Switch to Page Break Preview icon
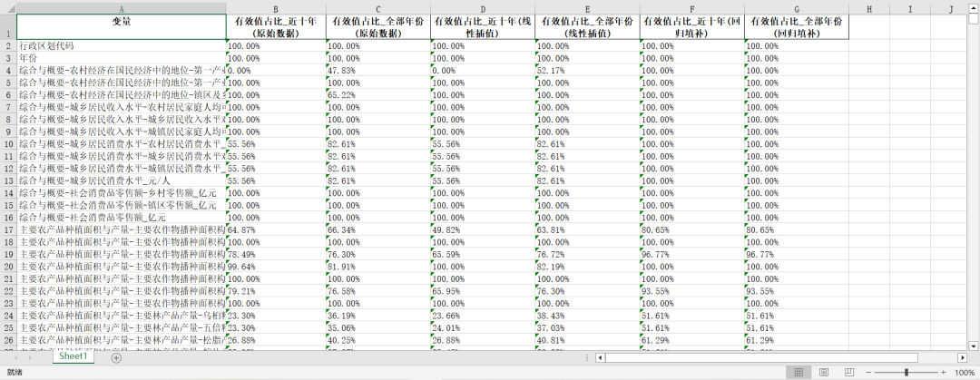The width and height of the screenshot is (980, 380). coord(848,373)
